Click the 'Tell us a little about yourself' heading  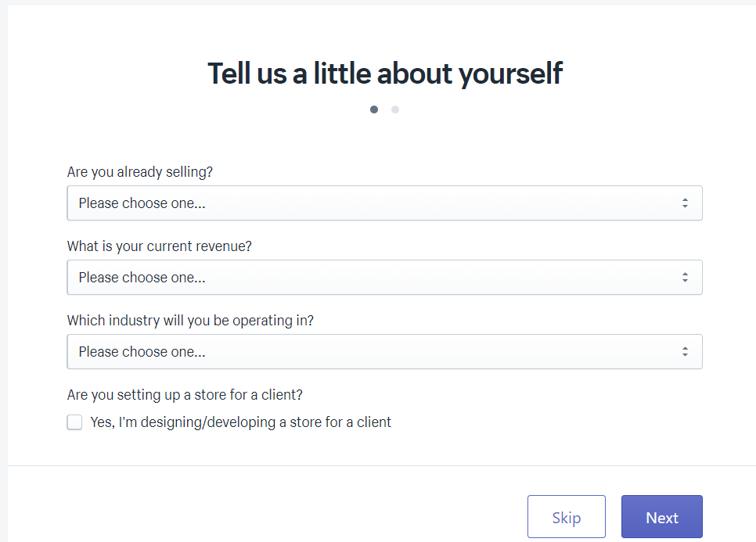point(384,74)
